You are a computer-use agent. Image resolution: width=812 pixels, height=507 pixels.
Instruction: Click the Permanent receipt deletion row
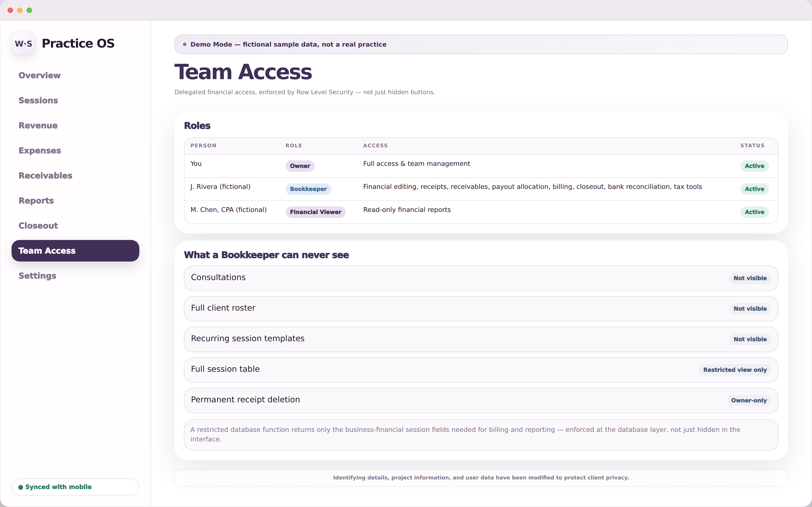pyautogui.click(x=481, y=400)
